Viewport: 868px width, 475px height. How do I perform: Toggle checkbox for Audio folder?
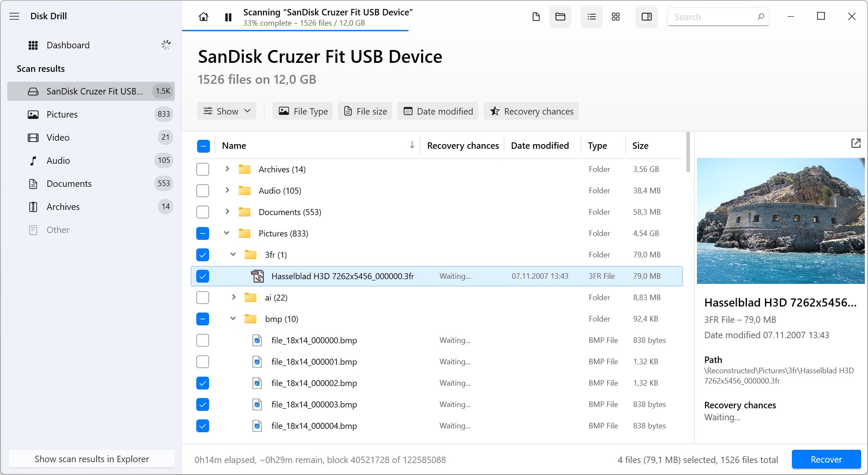(x=204, y=191)
